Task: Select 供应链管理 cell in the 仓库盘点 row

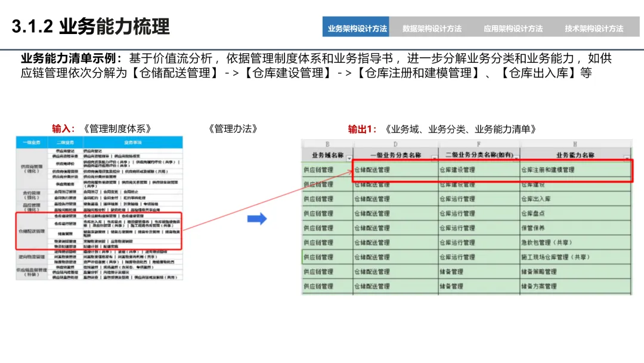Action: tap(327, 213)
